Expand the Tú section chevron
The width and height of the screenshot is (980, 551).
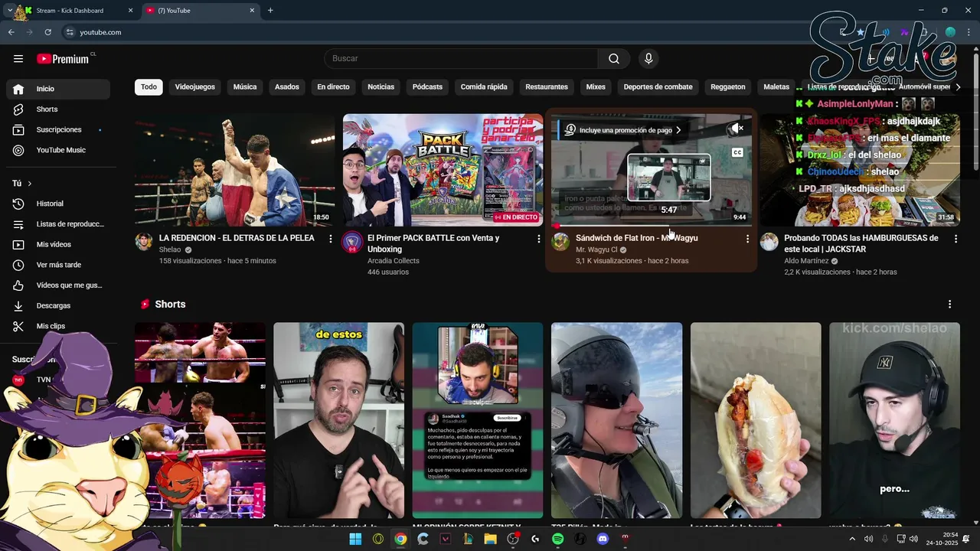point(30,184)
